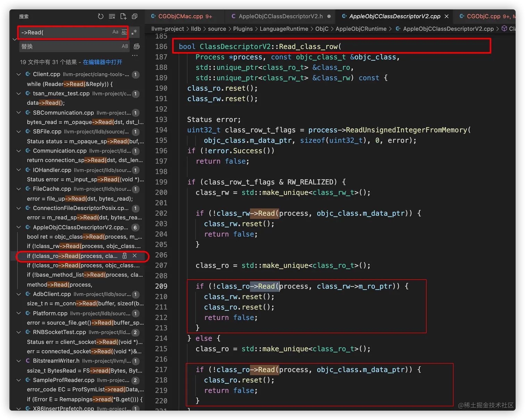Open result 'if (!base_method_list->Read(process'
Screen dimensions: 525x420
click(85, 275)
